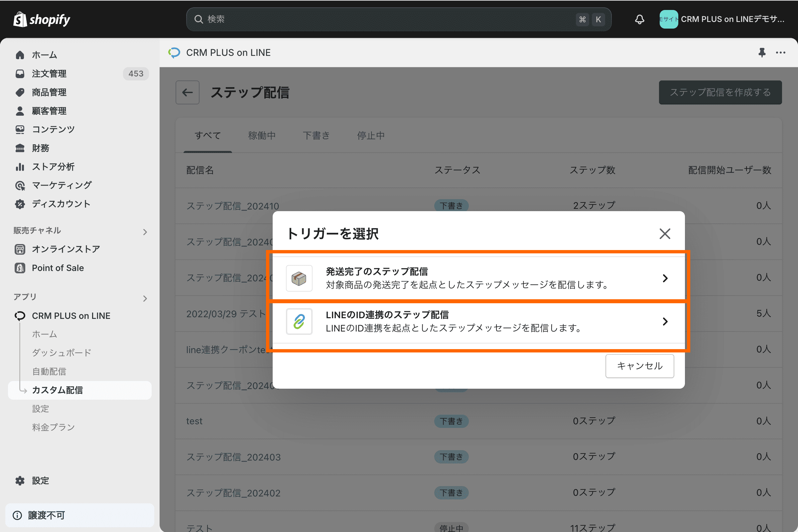Screen dimensions: 798x532
Task: Expand the アプリ section
Action: pos(145,298)
